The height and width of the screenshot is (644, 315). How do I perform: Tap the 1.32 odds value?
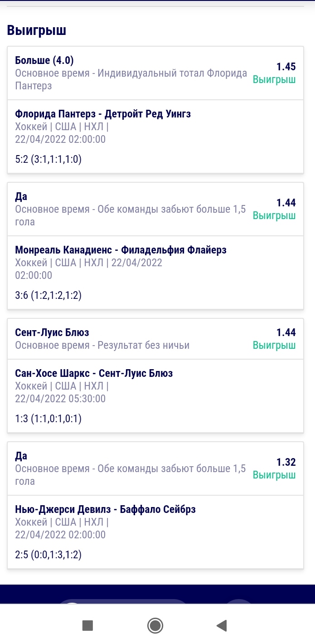pos(286,462)
